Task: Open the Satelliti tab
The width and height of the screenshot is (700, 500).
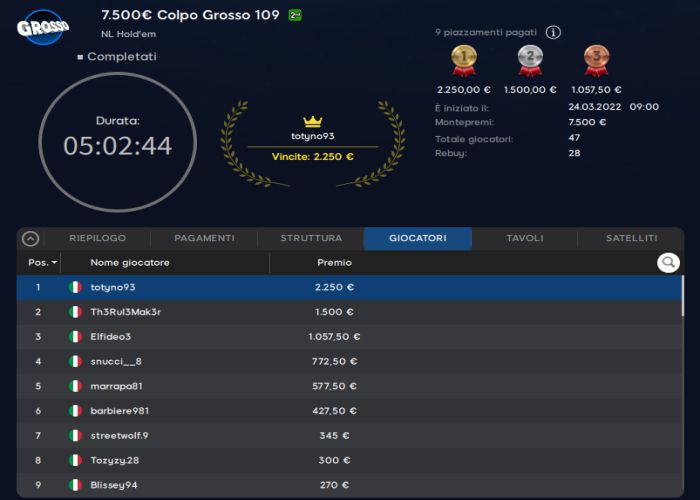Action: [x=631, y=238]
